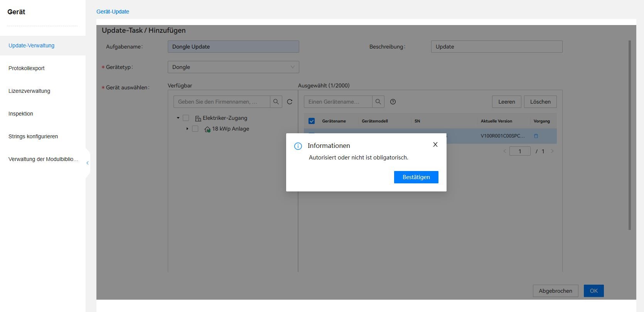Click the magnifier icon for device name search
Screen dimensions: 644x312
tap(378, 102)
